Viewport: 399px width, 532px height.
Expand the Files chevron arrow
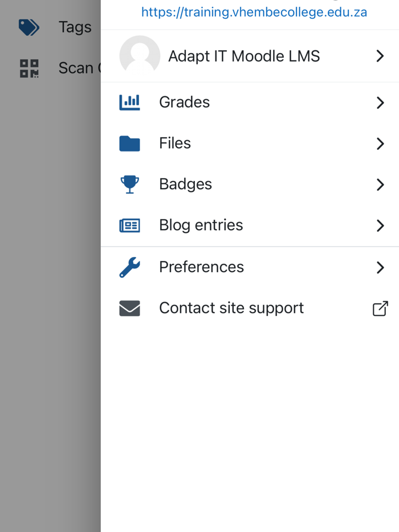tap(380, 144)
